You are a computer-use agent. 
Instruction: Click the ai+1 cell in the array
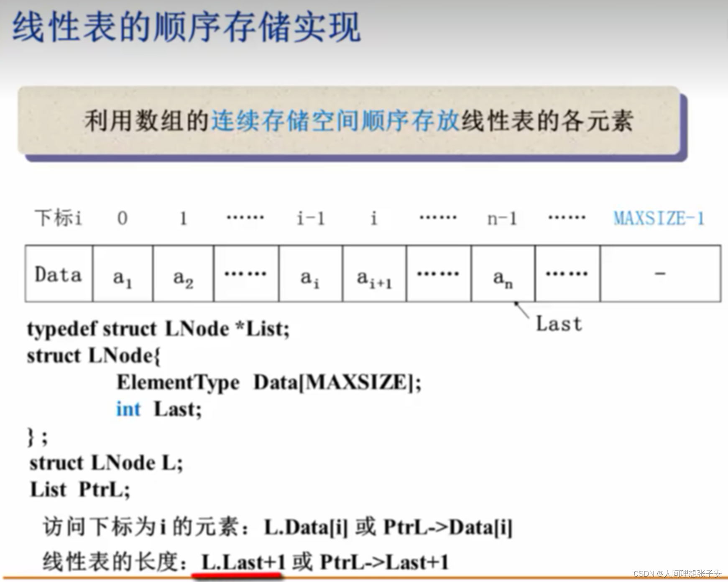tap(374, 274)
